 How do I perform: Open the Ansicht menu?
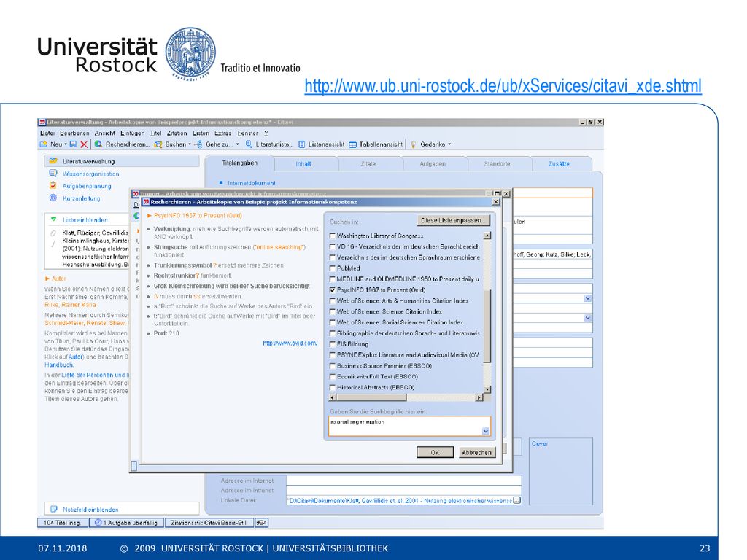coord(104,133)
